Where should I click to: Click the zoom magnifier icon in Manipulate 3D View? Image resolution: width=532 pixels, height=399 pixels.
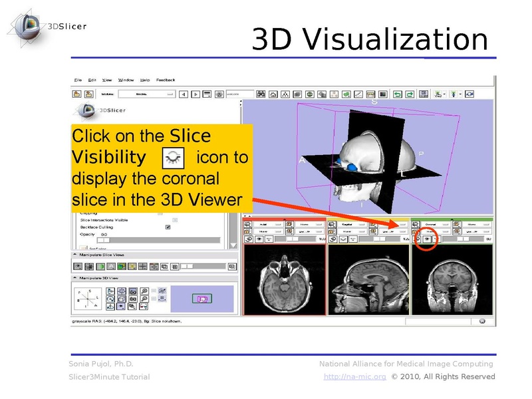144,291
